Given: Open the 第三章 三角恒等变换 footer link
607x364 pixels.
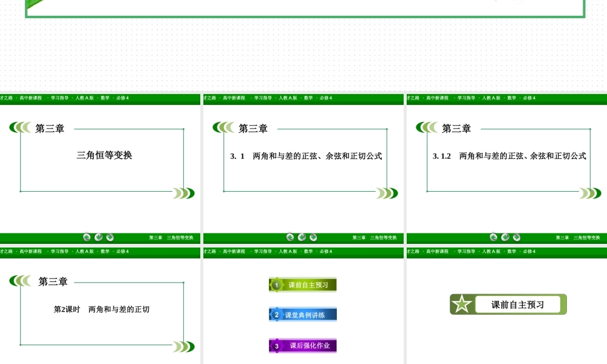Looking at the screenshot, I should (172, 237).
